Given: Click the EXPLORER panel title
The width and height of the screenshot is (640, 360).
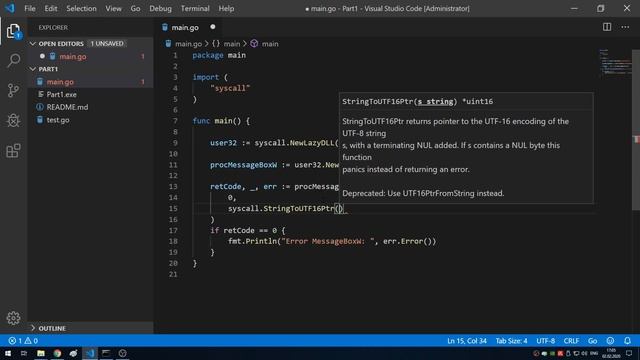Looking at the screenshot, I should [53, 27].
